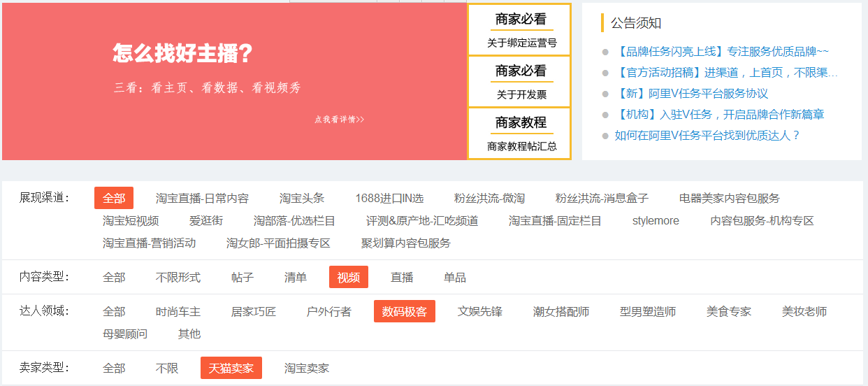Choose 淘宝头条 as display channel
The height and width of the screenshot is (386, 868).
click(302, 199)
